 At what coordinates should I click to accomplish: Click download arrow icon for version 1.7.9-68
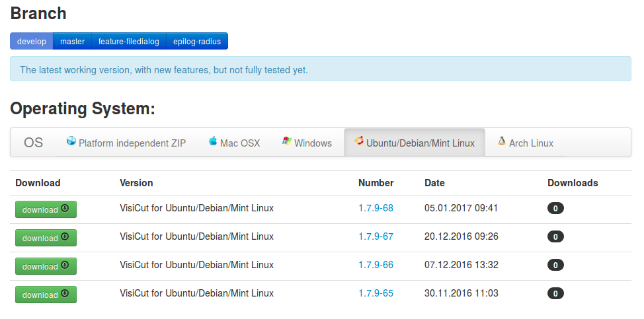65,208
